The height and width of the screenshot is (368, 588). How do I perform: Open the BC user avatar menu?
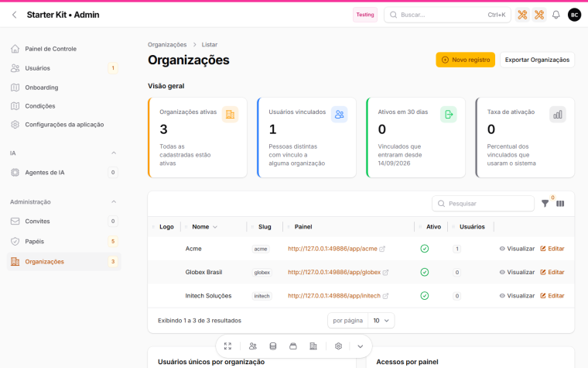click(x=574, y=15)
